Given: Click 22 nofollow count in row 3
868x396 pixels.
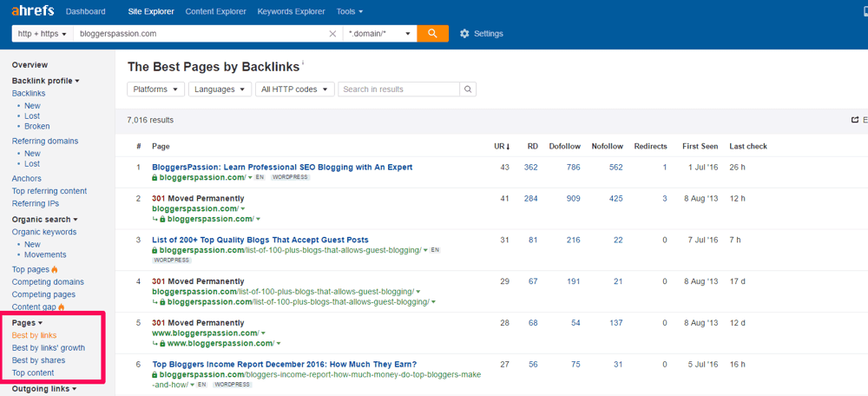Looking at the screenshot, I should (x=618, y=240).
